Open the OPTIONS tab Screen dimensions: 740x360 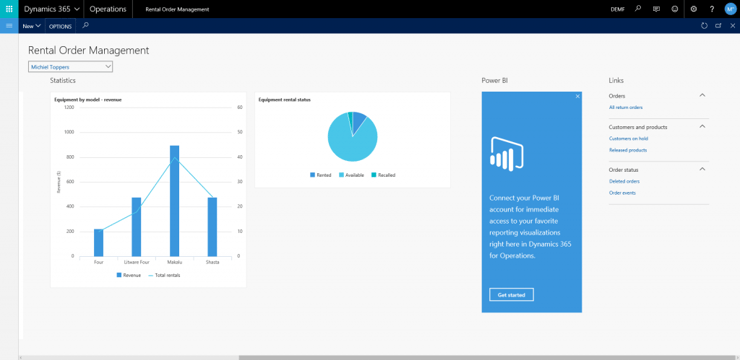[x=60, y=26]
